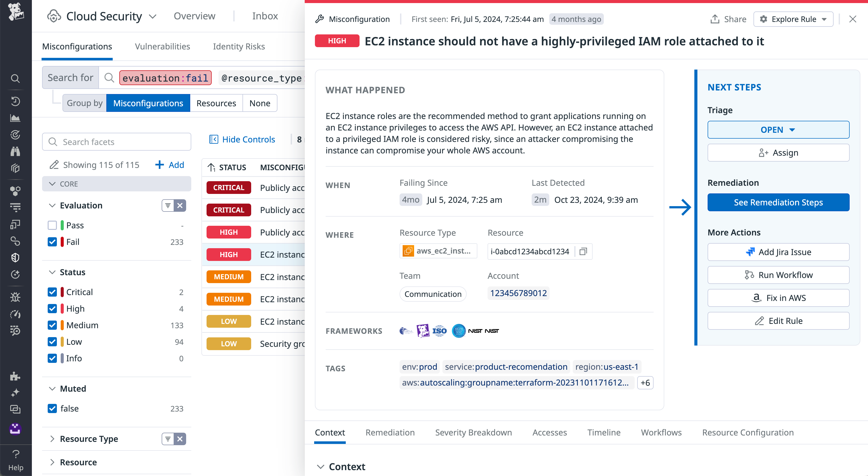Disable the Medium status filter
The image size is (868, 476).
[x=53, y=325]
